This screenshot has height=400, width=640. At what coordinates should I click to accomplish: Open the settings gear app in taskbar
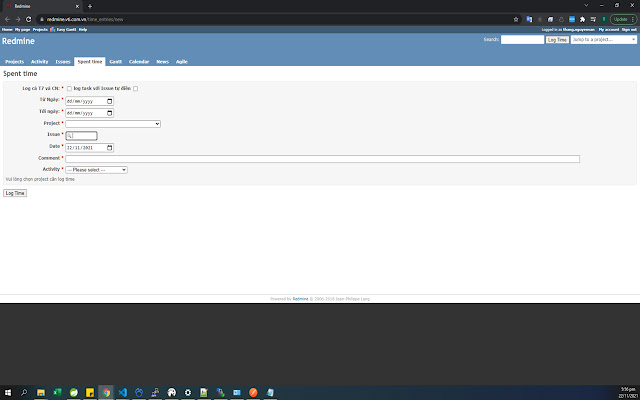188,393
